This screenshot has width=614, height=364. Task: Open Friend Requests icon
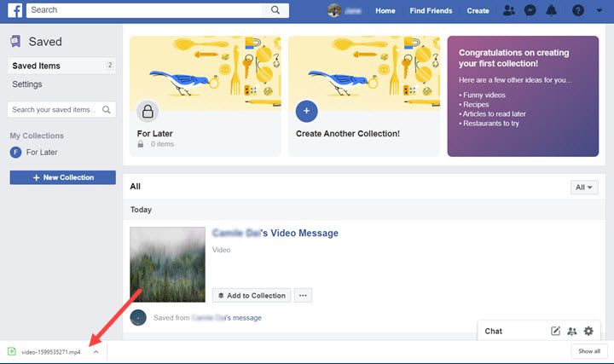tap(508, 10)
